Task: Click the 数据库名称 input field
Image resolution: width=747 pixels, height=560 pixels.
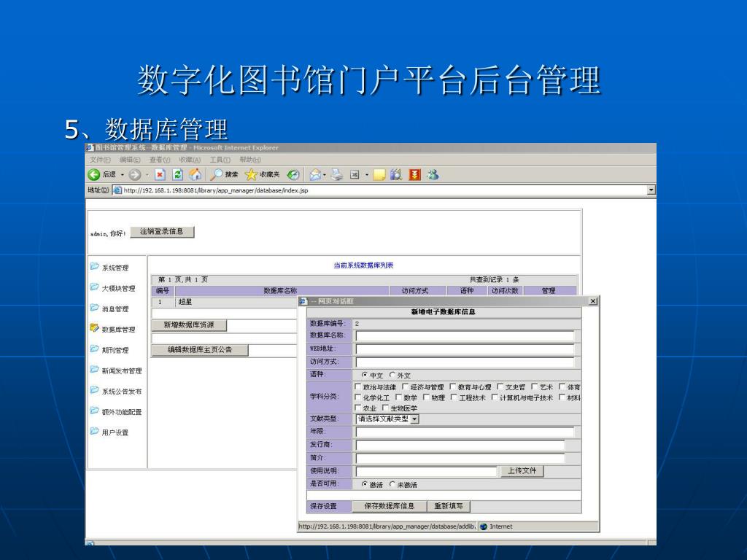Action: [465, 335]
